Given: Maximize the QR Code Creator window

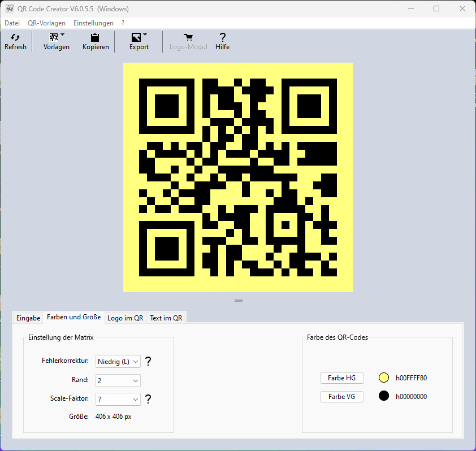Looking at the screenshot, I should pos(436,9).
